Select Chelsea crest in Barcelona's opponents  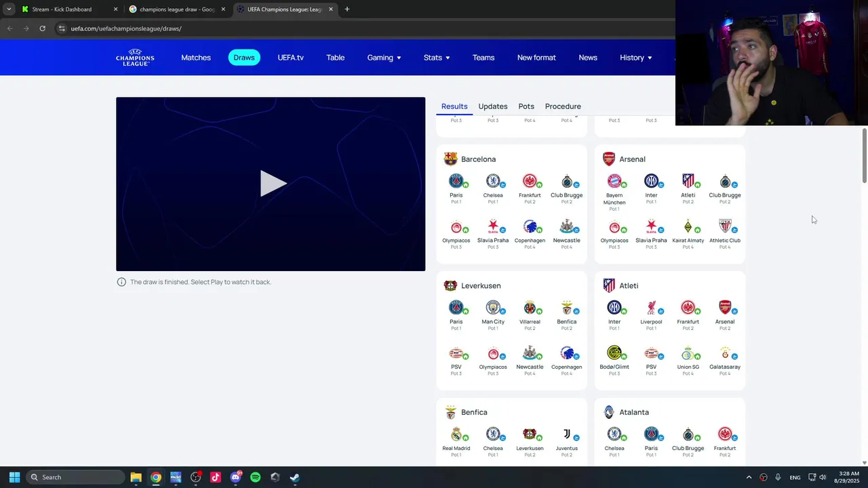(493, 181)
